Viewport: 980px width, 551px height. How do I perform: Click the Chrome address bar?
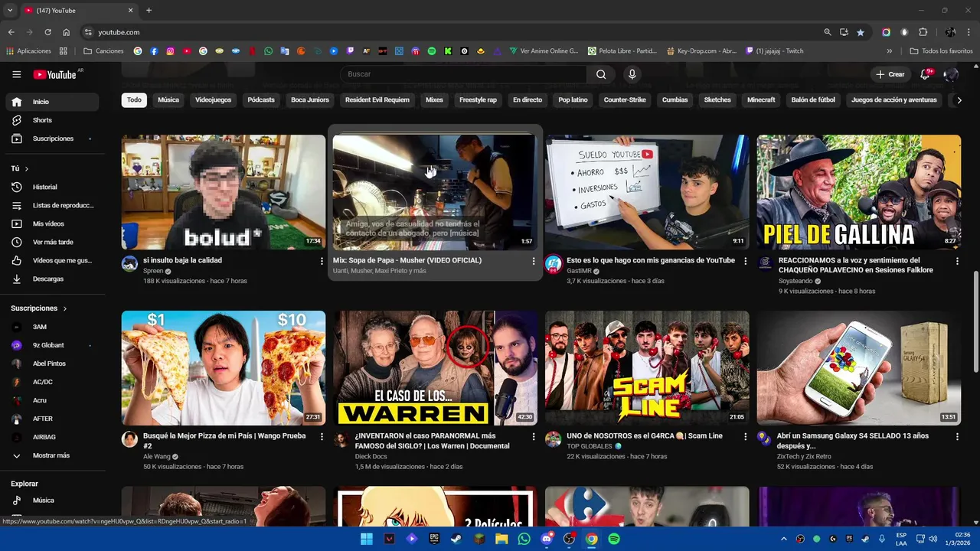pyautogui.click(x=452, y=32)
